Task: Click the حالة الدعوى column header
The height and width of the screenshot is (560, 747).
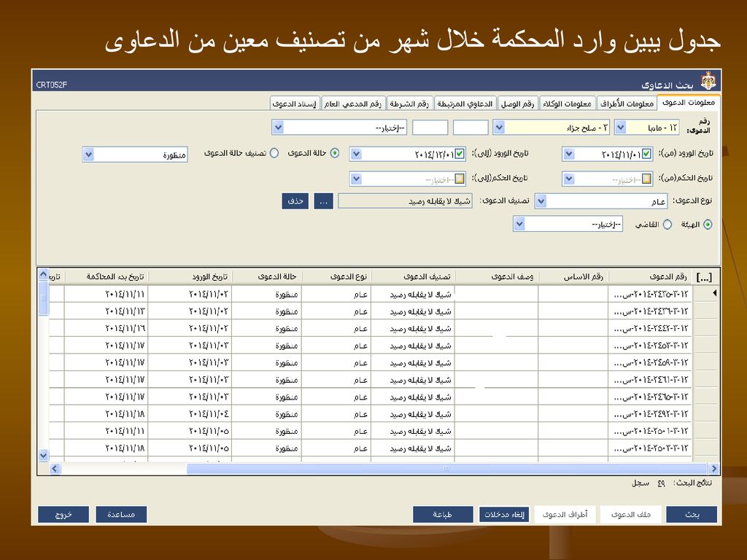Action: coord(267,276)
